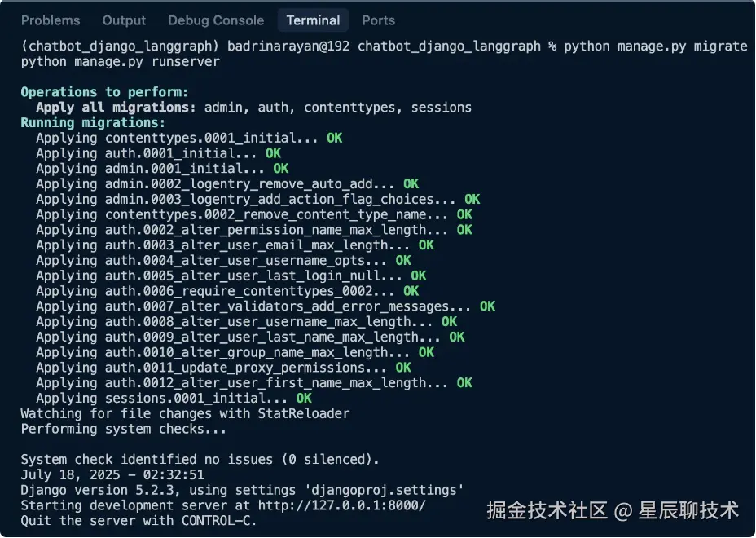The height and width of the screenshot is (538, 756).
Task: Open the Output tab
Action: pos(124,20)
